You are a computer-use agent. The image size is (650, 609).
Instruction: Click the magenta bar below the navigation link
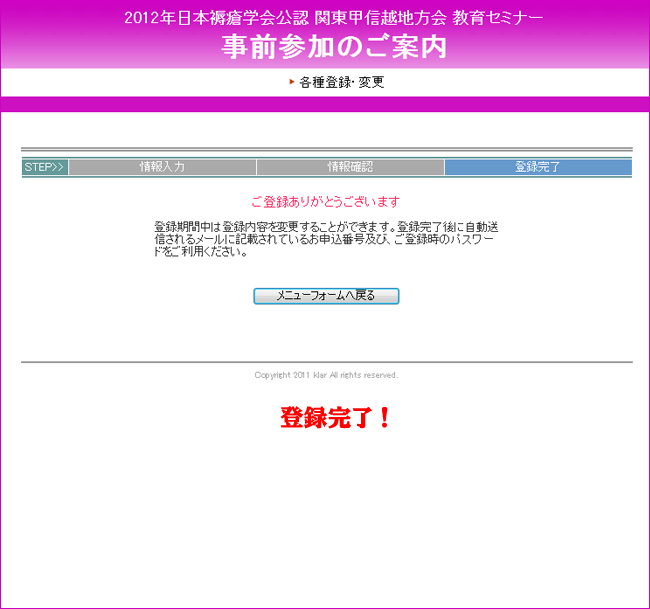pos(325,104)
